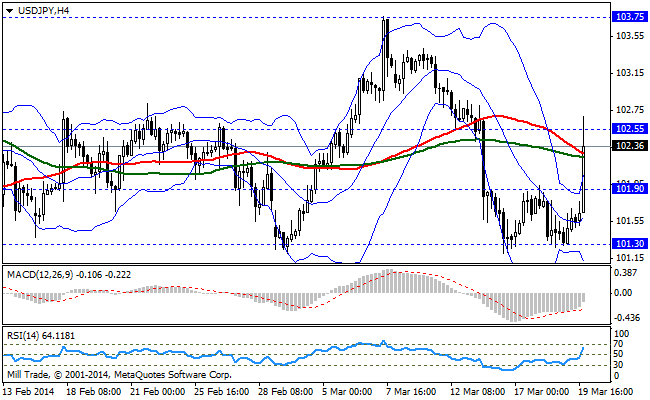Select the 28 Feb 08:00 time label

[286, 391]
